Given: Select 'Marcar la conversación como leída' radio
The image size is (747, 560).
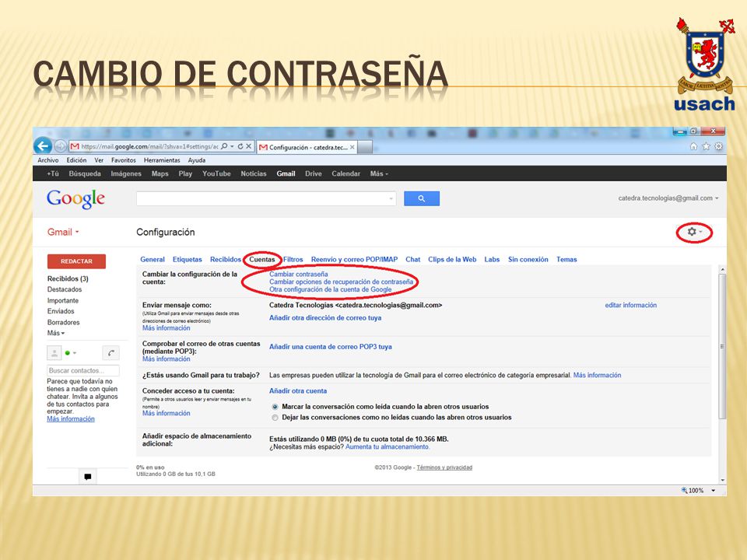Looking at the screenshot, I should click(x=275, y=407).
